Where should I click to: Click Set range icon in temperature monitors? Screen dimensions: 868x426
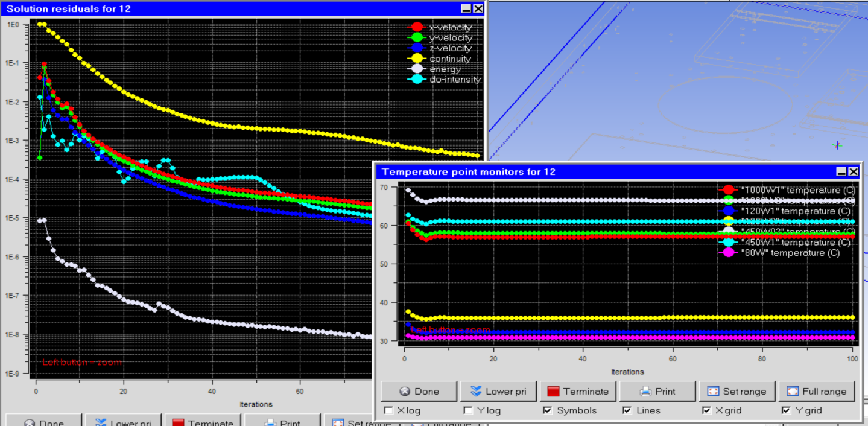713,391
